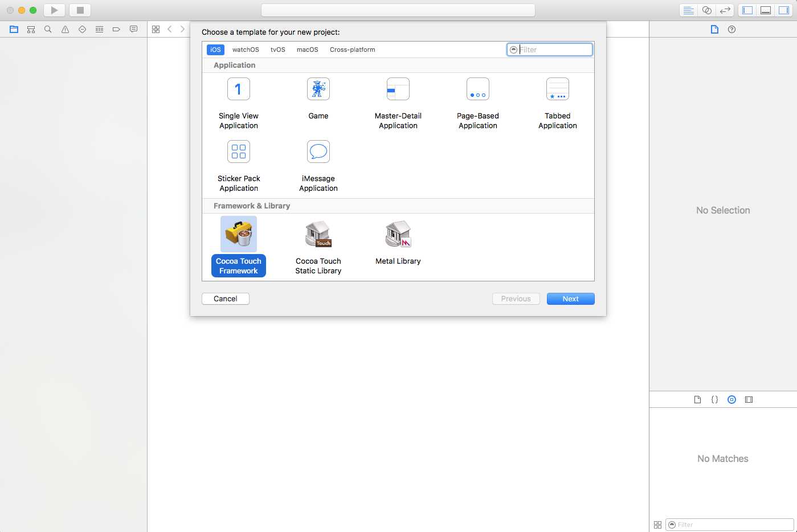797x532 pixels.
Task: Click the toolbar activity status field
Action: point(398,10)
